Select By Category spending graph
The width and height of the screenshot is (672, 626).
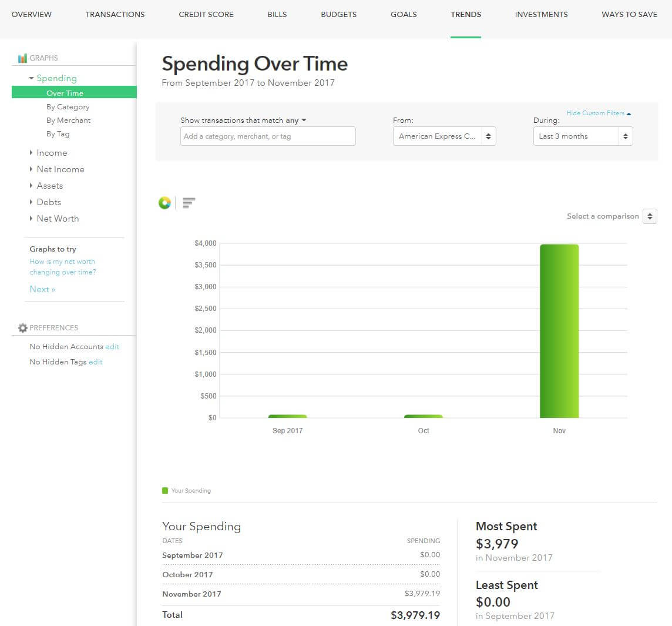[x=68, y=107]
